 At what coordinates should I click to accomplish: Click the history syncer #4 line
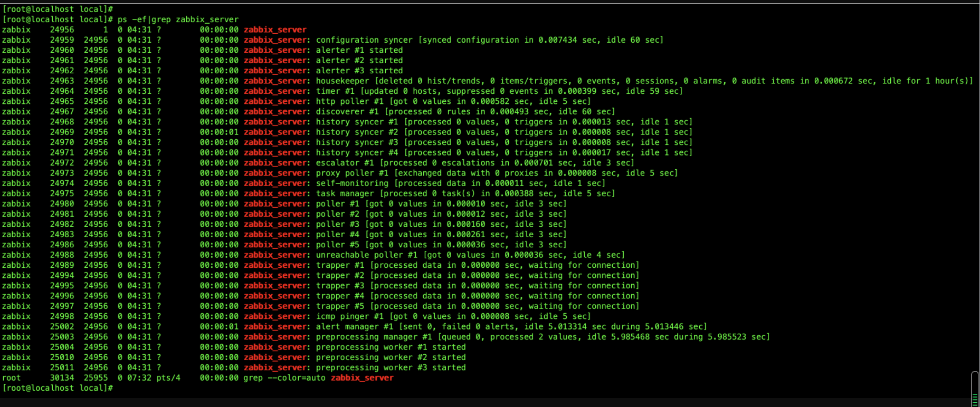tap(347, 152)
